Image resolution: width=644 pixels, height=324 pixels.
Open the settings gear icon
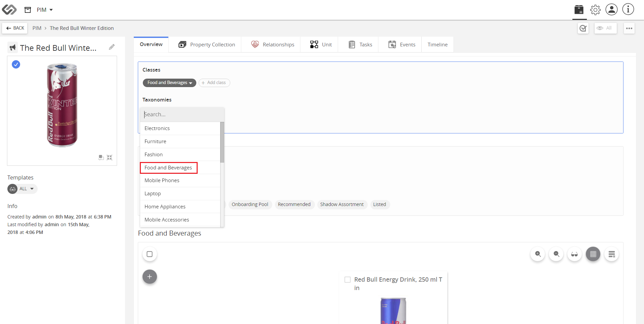tap(595, 10)
